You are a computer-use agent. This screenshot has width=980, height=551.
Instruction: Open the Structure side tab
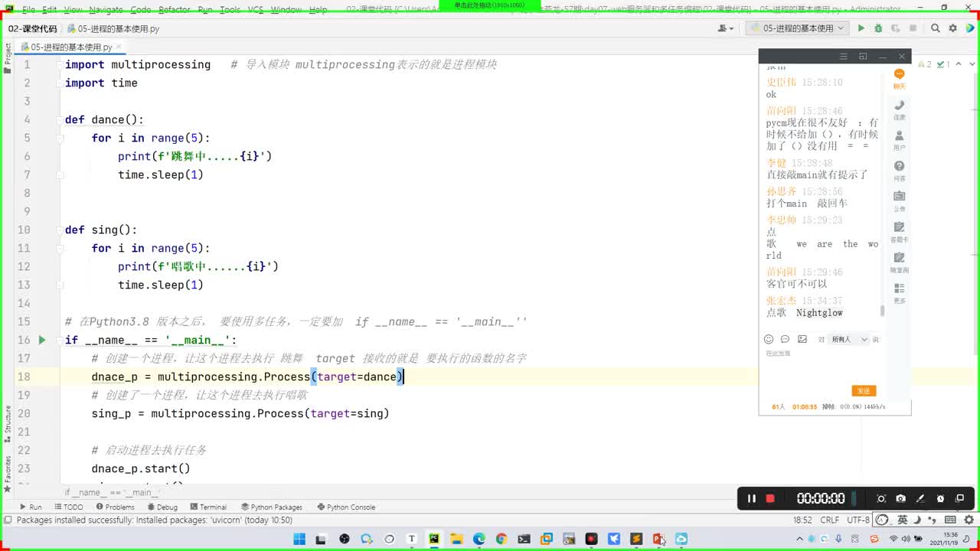click(x=8, y=422)
